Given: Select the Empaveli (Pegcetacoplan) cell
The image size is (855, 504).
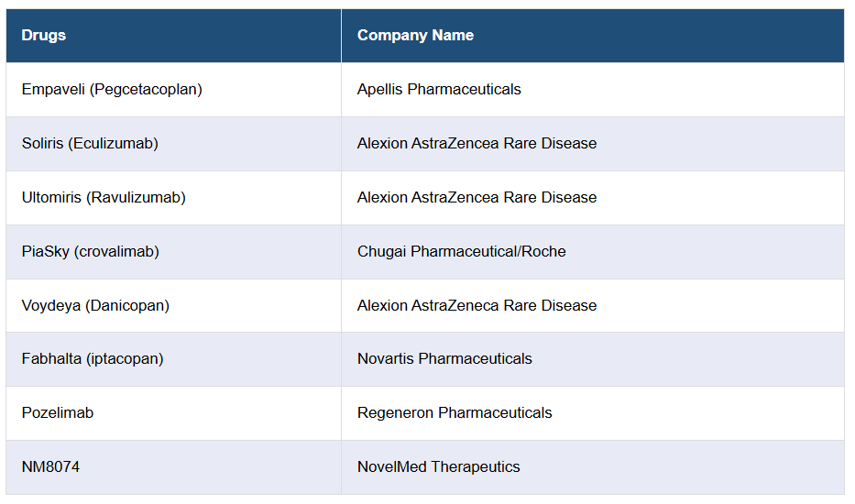Looking at the screenshot, I should point(112,90).
